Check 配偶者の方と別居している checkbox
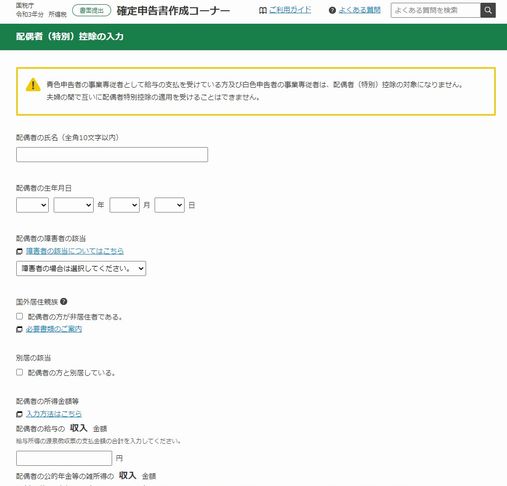Viewport: 507px width, 486px height. pyautogui.click(x=20, y=372)
